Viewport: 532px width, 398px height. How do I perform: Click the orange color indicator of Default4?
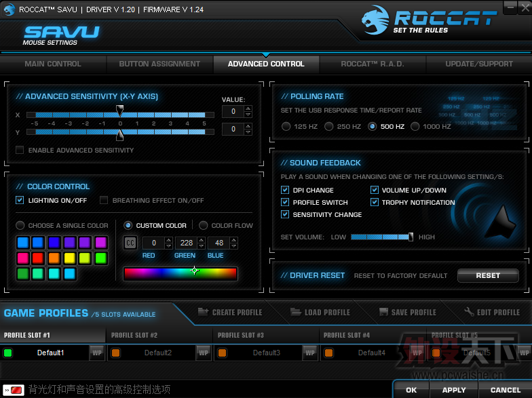tap(328, 353)
